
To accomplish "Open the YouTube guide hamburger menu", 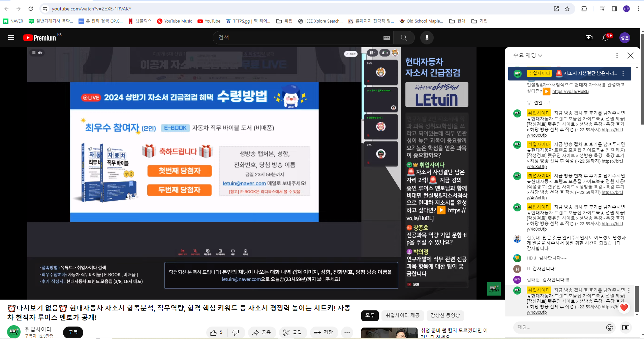I will [11, 38].
